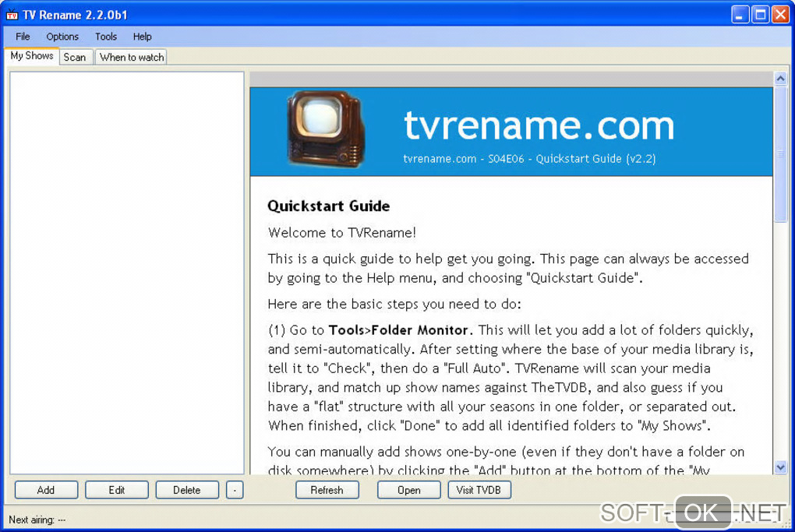The width and height of the screenshot is (795, 532).
Task: Click the TV Rename title bar icon
Action: 12,15
